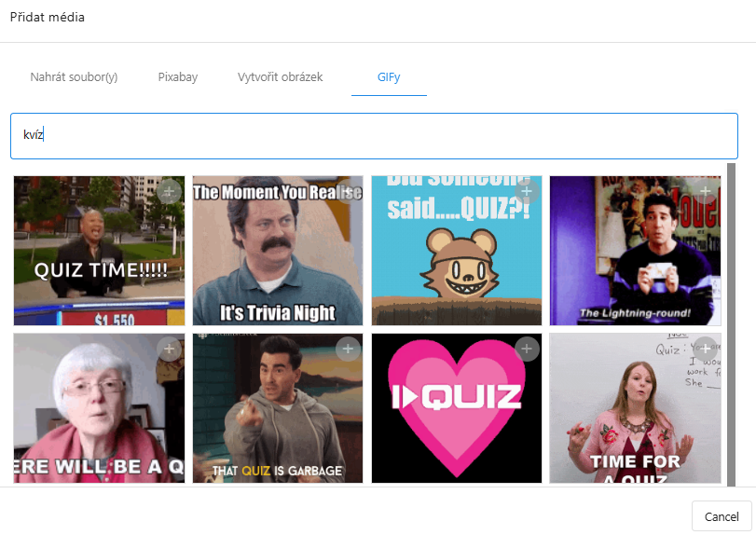Add the QUIZ TIME GIF via plus icon

coord(170,191)
